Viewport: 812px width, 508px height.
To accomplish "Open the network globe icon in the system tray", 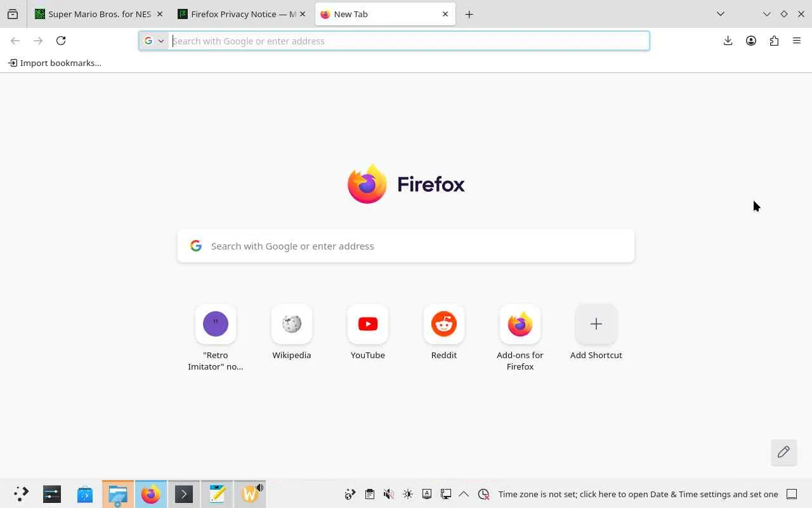I will (x=350, y=494).
